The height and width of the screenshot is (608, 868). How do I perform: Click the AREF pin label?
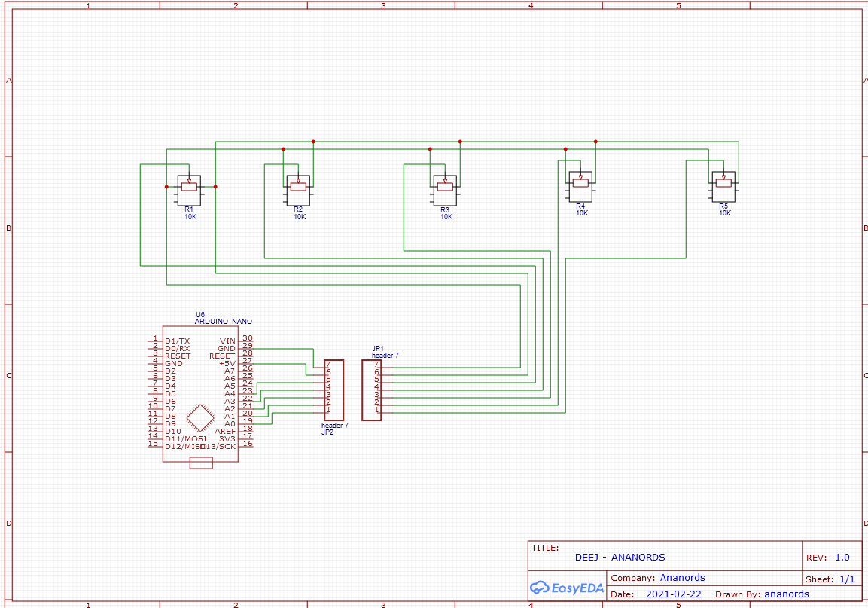point(225,431)
